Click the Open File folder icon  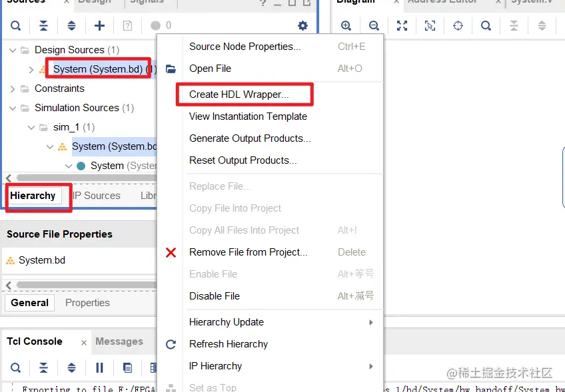click(171, 69)
